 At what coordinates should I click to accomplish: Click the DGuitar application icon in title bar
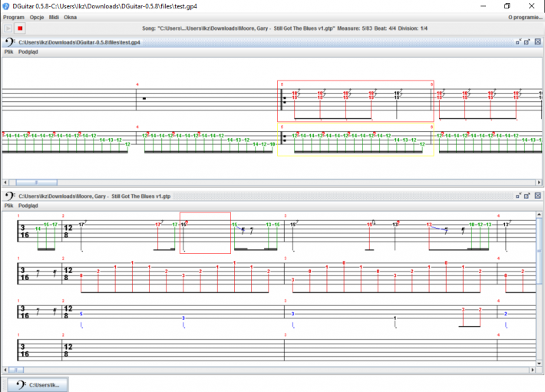coord(6,6)
